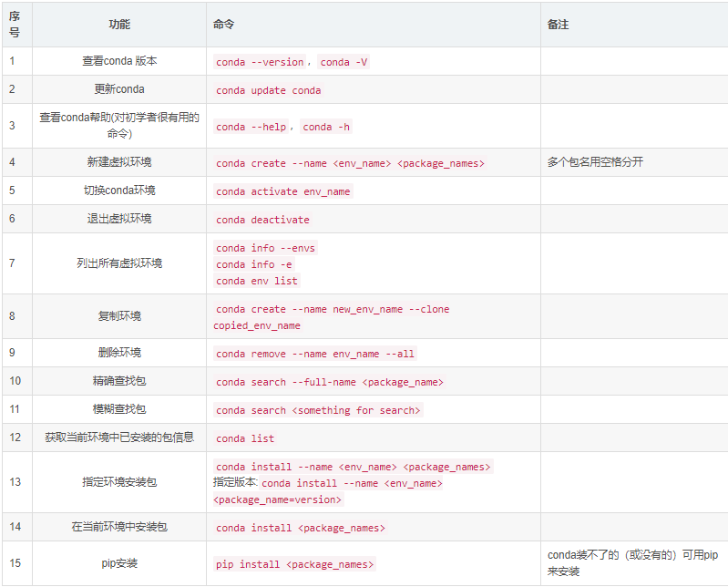The height and width of the screenshot is (587, 728).
Task: Click the cell 删除环境
Action: pyautogui.click(x=119, y=353)
